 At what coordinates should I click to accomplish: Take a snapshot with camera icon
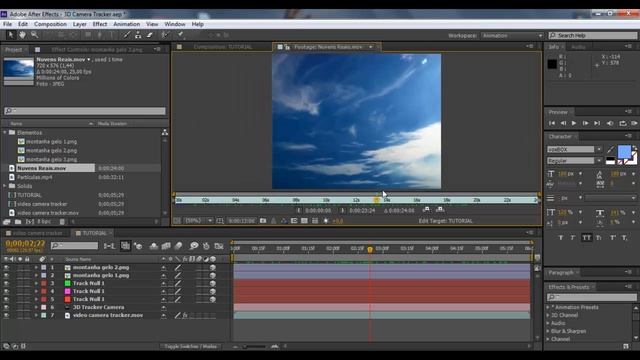(x=263, y=221)
